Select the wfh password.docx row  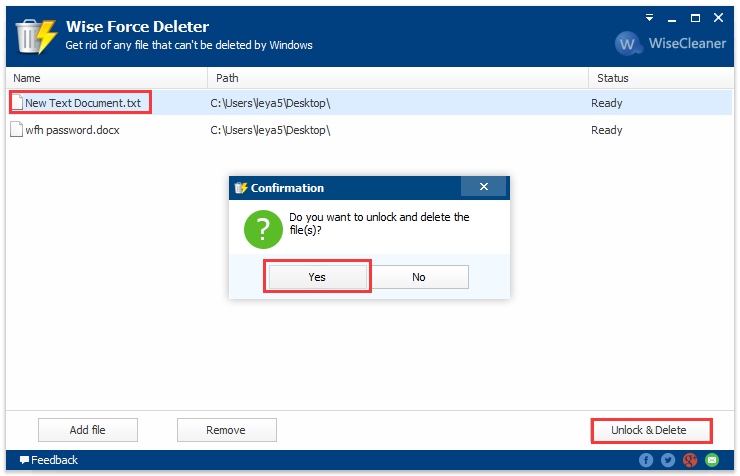click(369, 130)
